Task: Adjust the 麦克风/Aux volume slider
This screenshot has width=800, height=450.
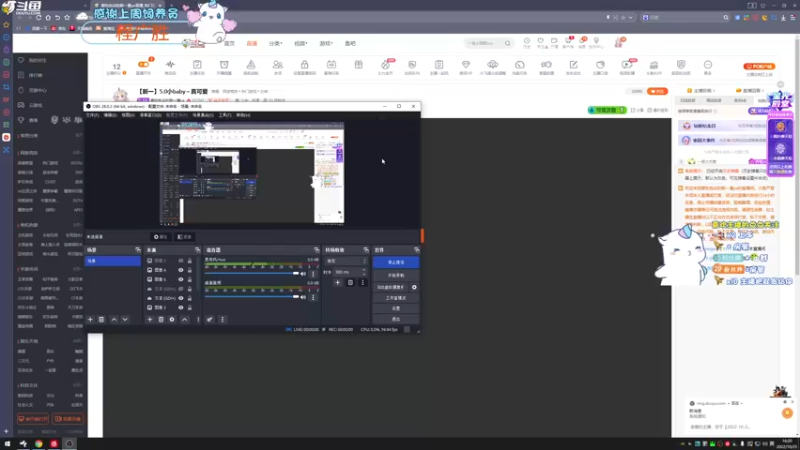Action: (x=252, y=273)
